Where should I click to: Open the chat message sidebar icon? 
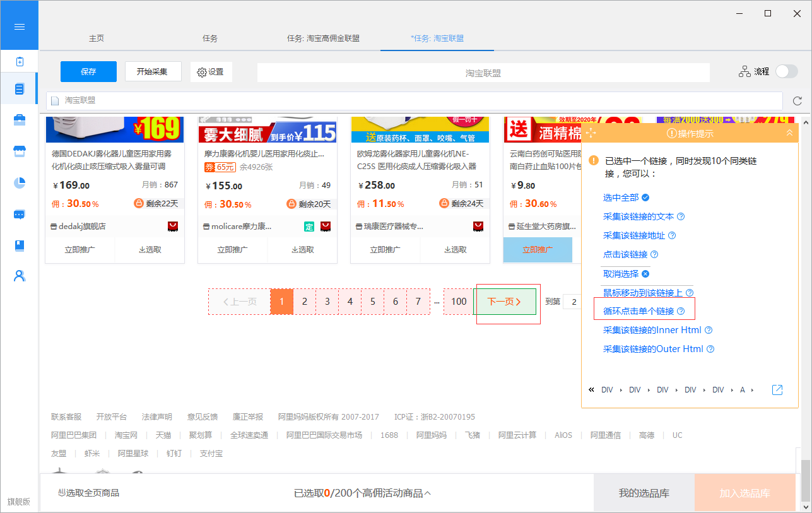click(20, 214)
